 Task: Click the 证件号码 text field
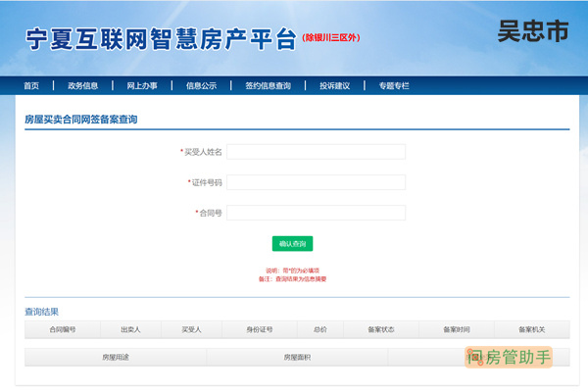pyautogui.click(x=316, y=182)
